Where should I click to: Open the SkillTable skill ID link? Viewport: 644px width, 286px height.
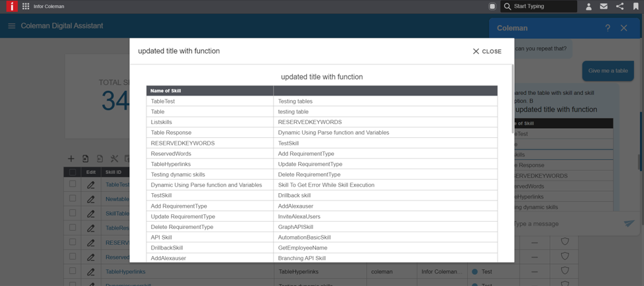tap(117, 214)
